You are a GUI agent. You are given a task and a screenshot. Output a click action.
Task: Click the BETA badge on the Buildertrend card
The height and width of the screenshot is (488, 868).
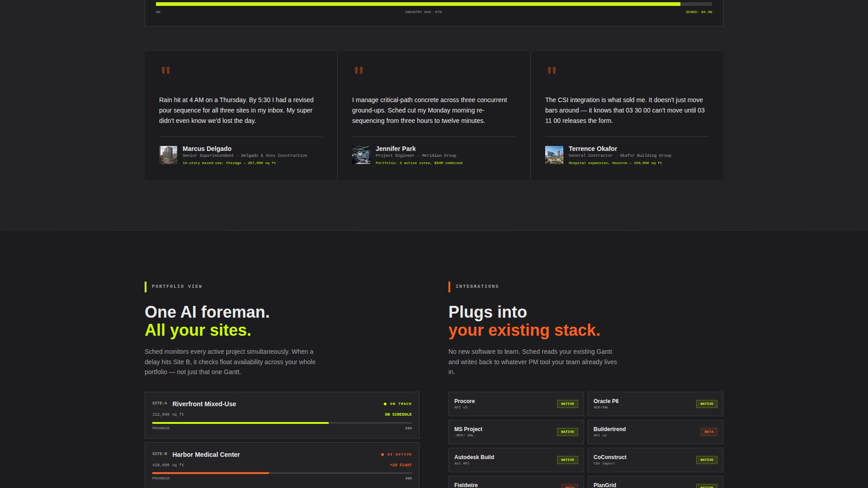(709, 432)
